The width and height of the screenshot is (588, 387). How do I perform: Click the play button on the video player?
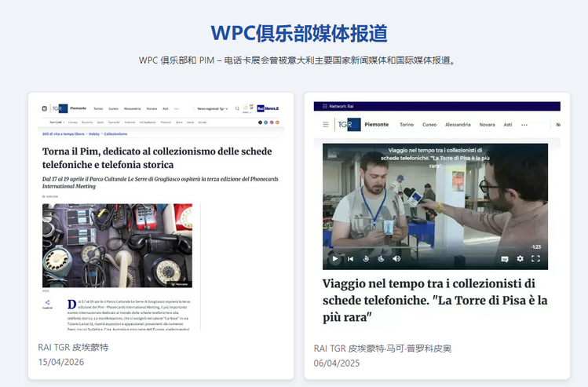tap(335, 258)
